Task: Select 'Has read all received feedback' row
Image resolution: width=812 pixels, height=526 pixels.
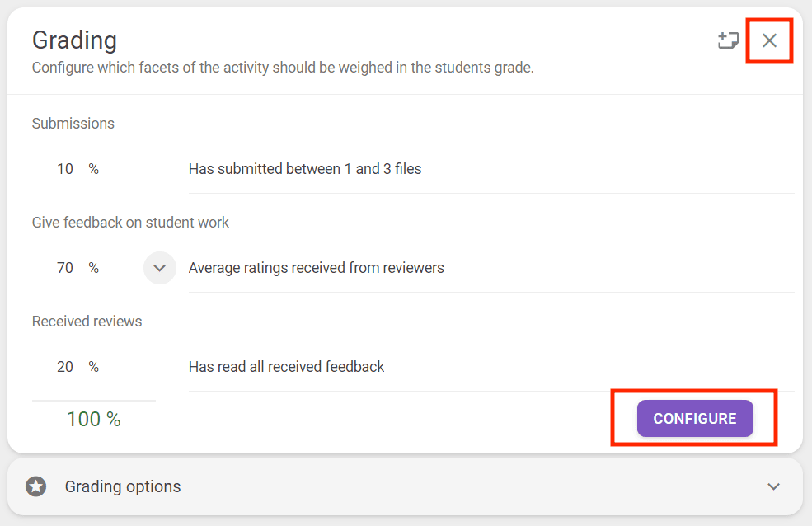Action: pyautogui.click(x=287, y=367)
